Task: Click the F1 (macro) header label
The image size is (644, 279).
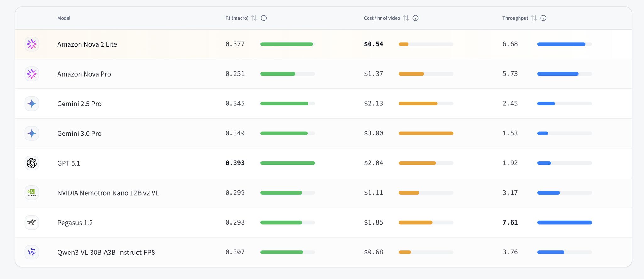Action: (x=237, y=18)
